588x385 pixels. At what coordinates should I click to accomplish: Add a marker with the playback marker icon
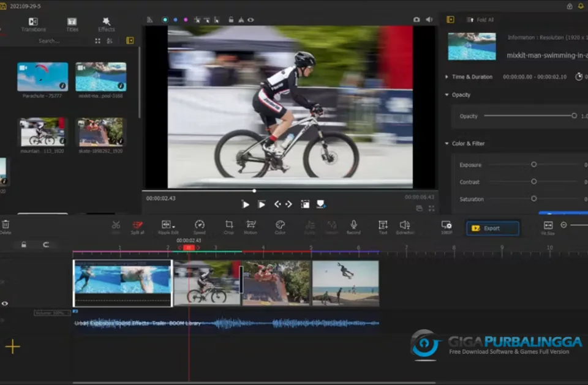pyautogui.click(x=321, y=204)
